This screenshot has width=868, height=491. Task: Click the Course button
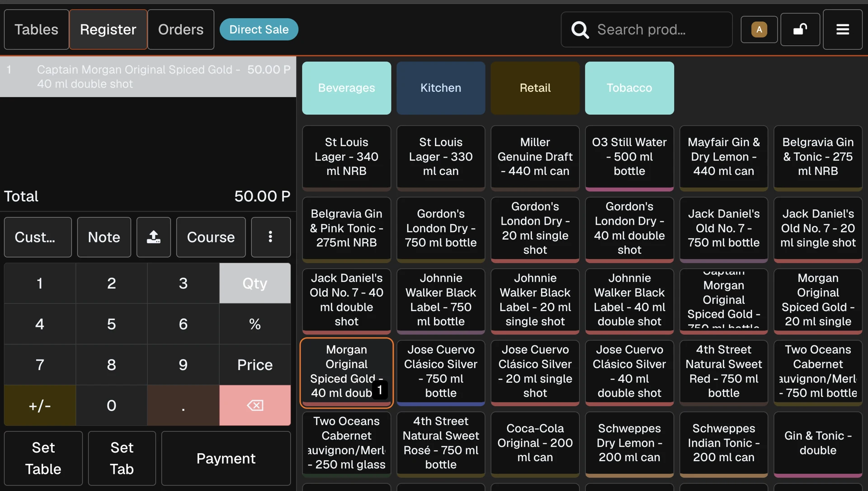[x=211, y=237]
